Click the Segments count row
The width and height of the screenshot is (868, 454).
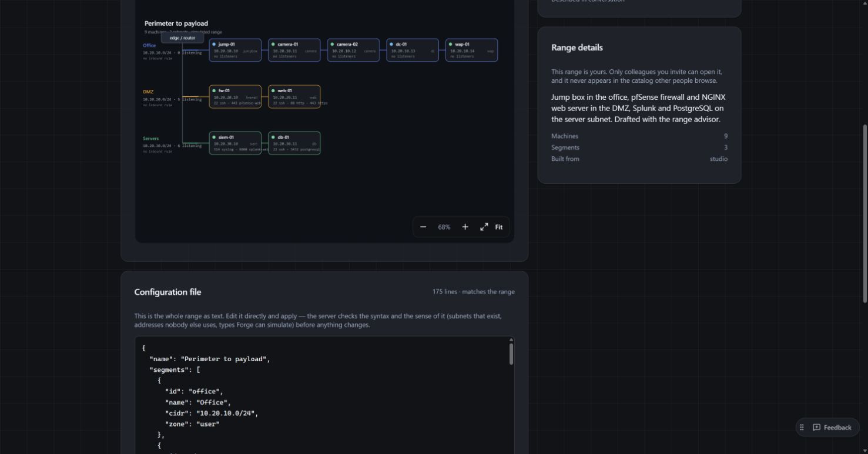click(x=639, y=147)
